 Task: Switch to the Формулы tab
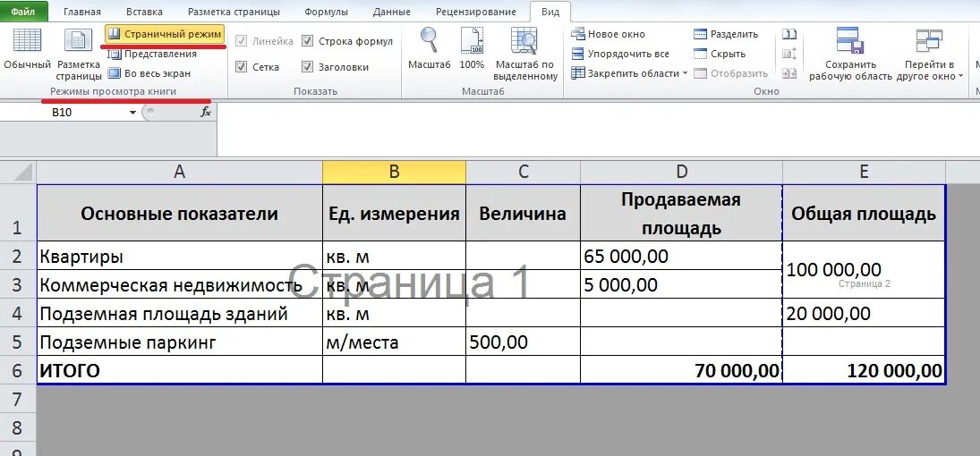(x=327, y=12)
